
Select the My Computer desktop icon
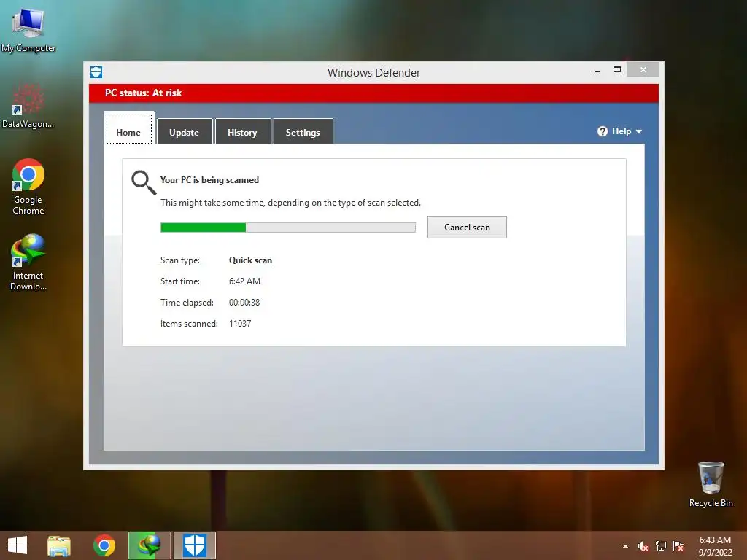click(28, 29)
